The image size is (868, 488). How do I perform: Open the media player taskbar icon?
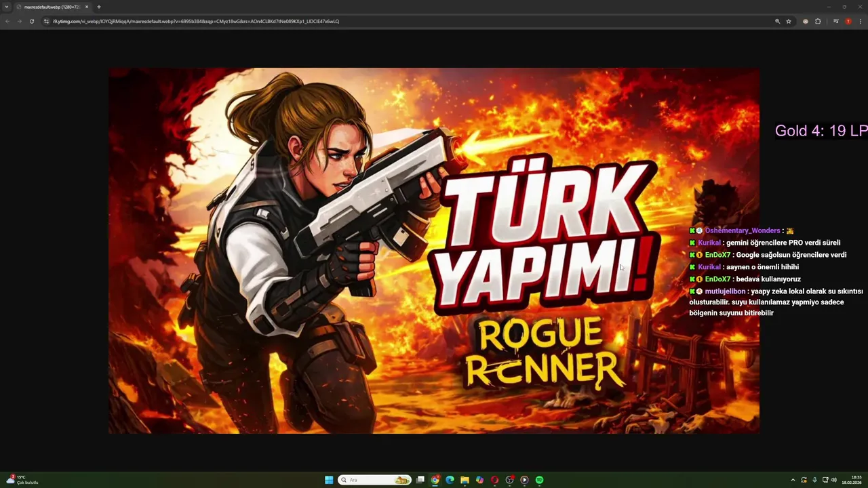click(524, 480)
